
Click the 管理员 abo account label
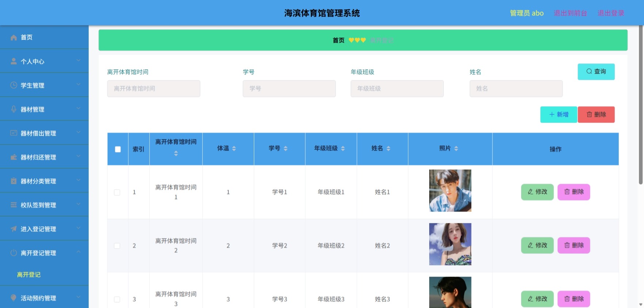pyautogui.click(x=527, y=13)
